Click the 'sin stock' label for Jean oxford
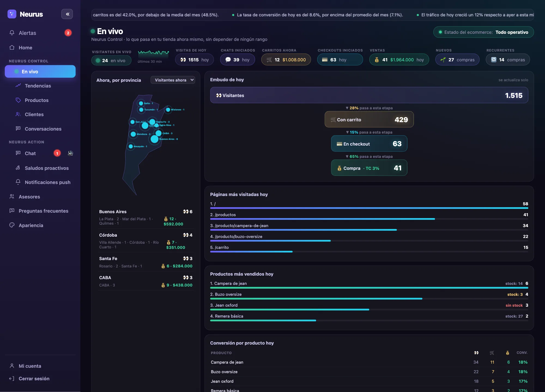 point(514,305)
